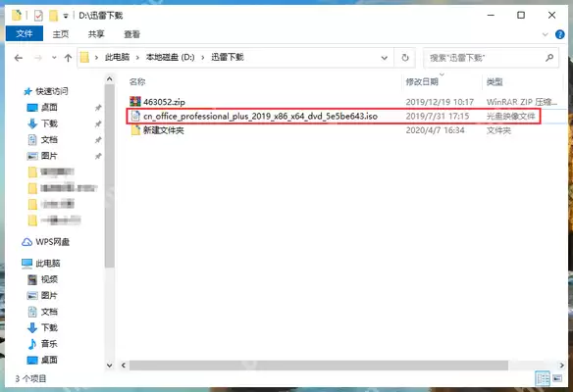
Task: Click 本地磁盘 (D:) in the address path
Action: tap(171, 57)
